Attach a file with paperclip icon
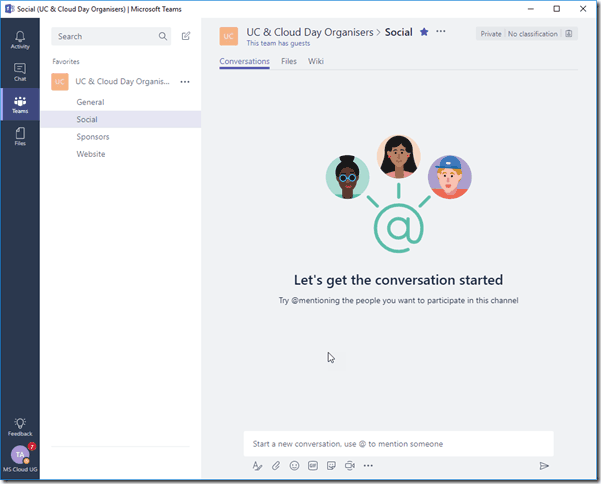The image size is (601, 484). 276,466
